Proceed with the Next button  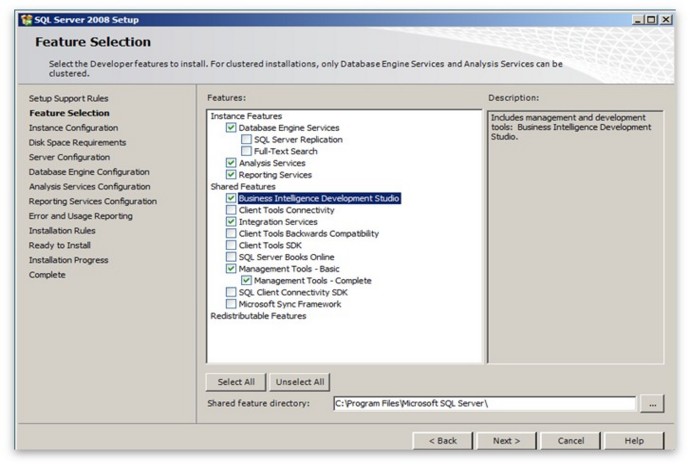click(506, 440)
